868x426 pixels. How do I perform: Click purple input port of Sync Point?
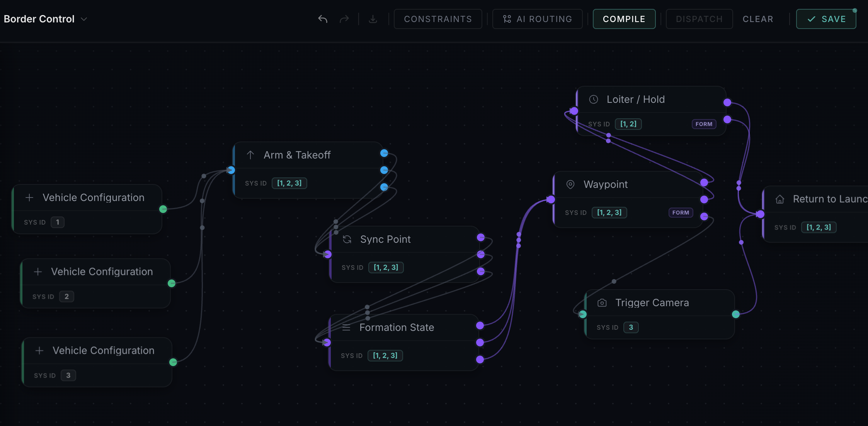[x=328, y=254]
